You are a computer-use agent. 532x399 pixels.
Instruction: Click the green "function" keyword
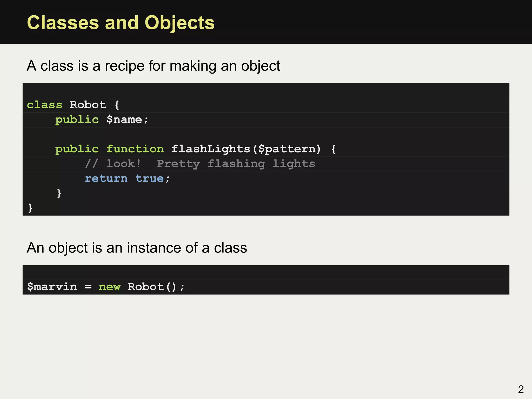tap(135, 149)
